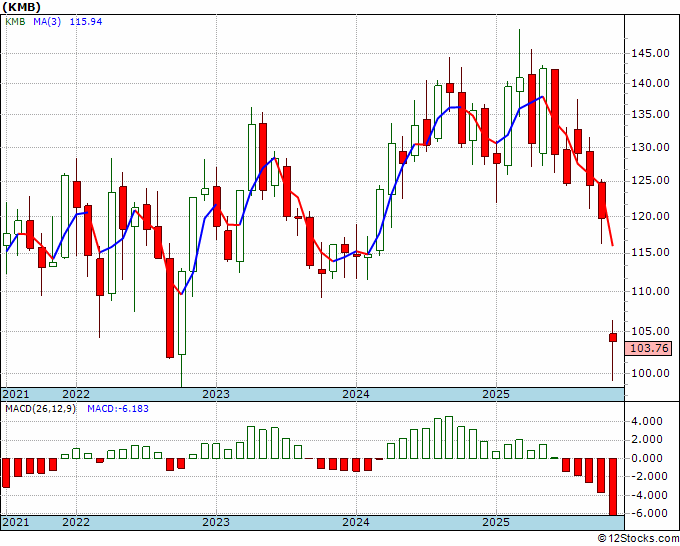Click 2021 on the price chart timeline

tap(16, 394)
